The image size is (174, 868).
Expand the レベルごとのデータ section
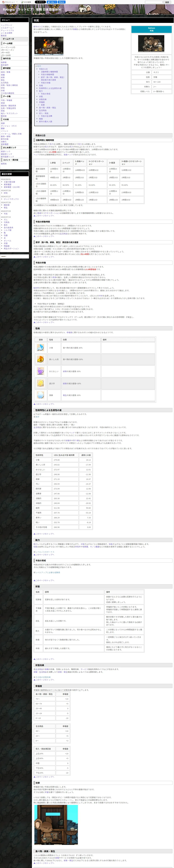pos(44,552)
